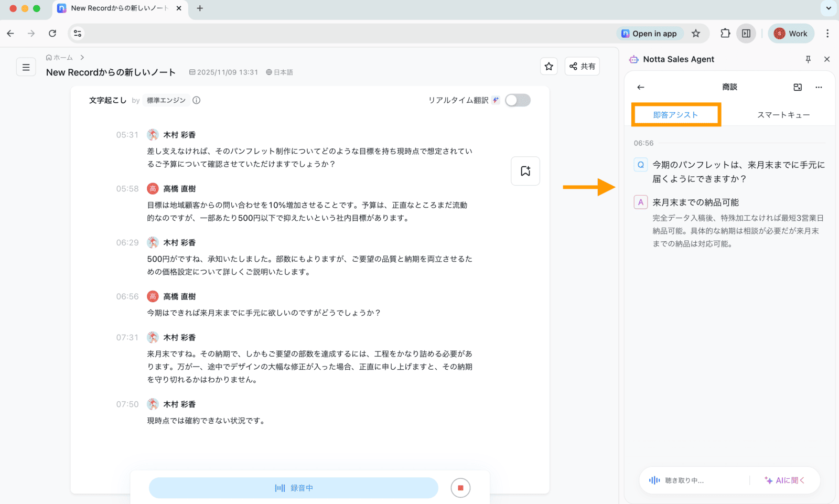This screenshot has width=839, height=504.
Task: Click the 05:31 timestamp
Action: 127,135
